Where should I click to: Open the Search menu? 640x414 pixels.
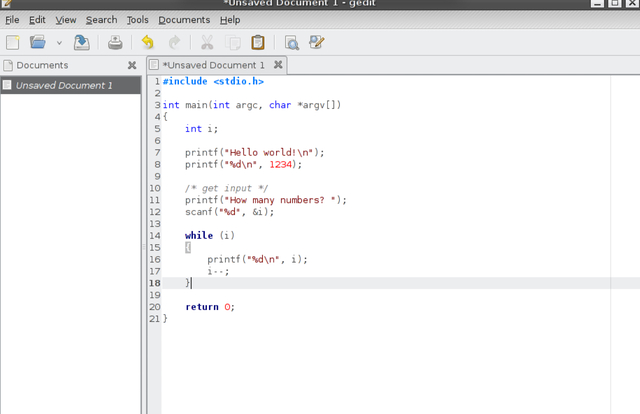point(101,20)
